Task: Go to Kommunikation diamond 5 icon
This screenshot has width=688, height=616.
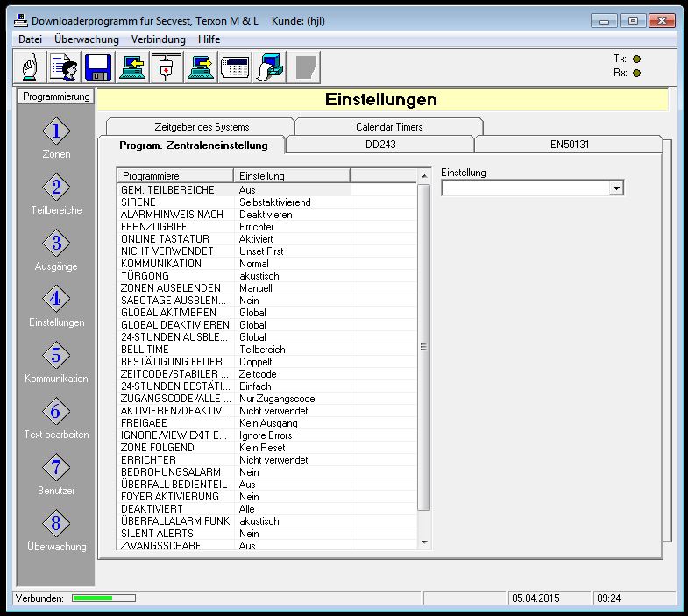Action: [56, 356]
